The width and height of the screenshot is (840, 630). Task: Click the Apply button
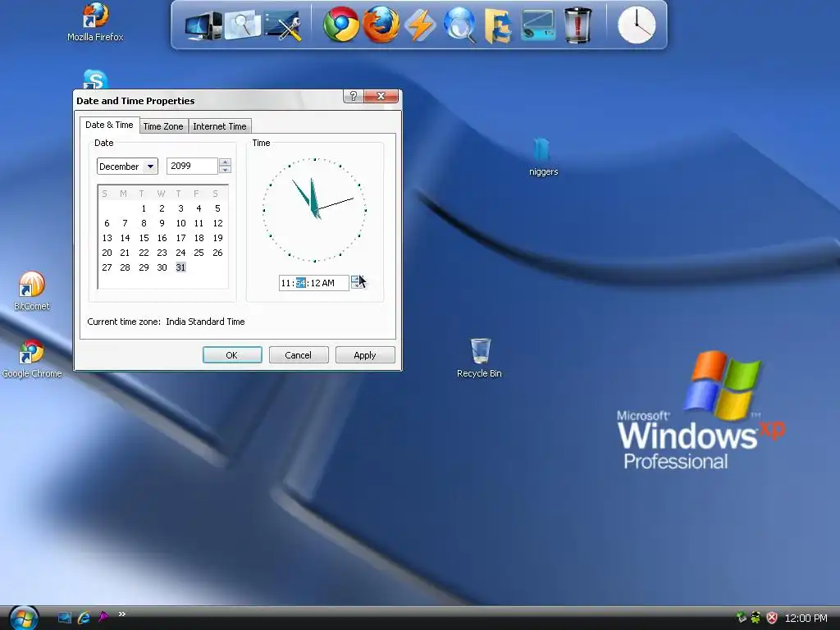click(365, 355)
